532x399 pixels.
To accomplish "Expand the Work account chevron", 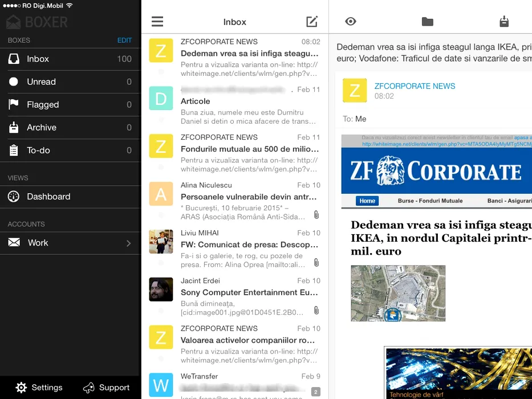I will 128,243.
